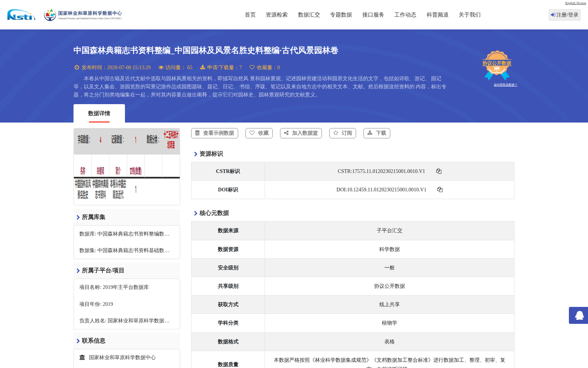Click the 植物学 value cell
The image size is (588, 368).
390,323
